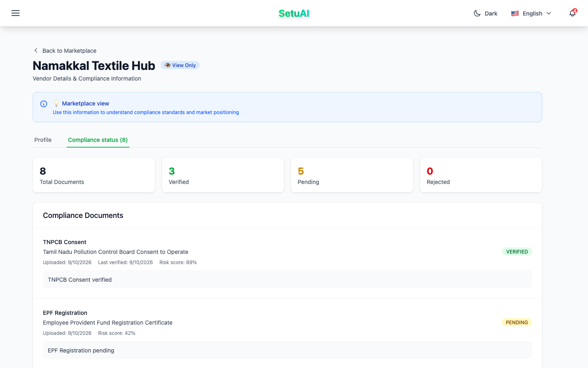
Task: Open notifications bell
Action: pyautogui.click(x=572, y=13)
